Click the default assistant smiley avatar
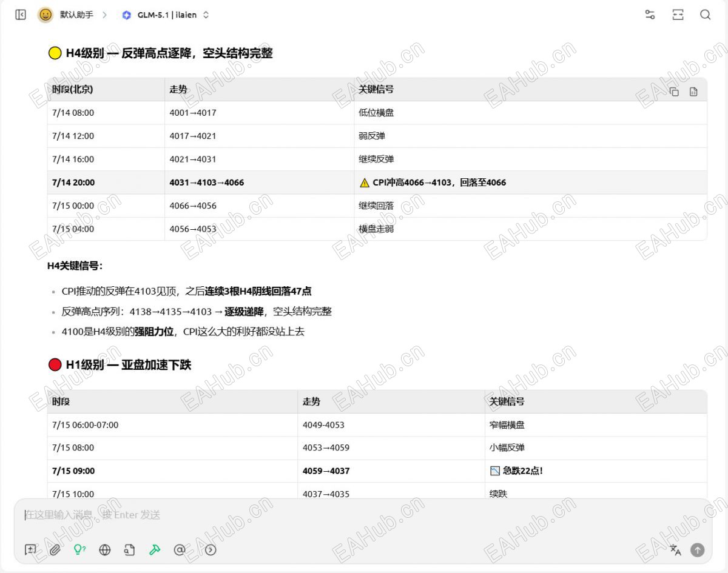 (x=45, y=15)
